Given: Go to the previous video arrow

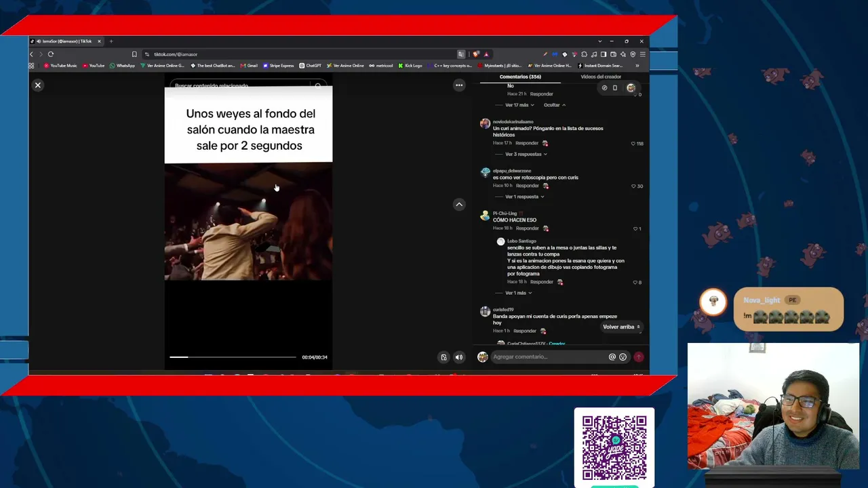Looking at the screenshot, I should 459,204.
